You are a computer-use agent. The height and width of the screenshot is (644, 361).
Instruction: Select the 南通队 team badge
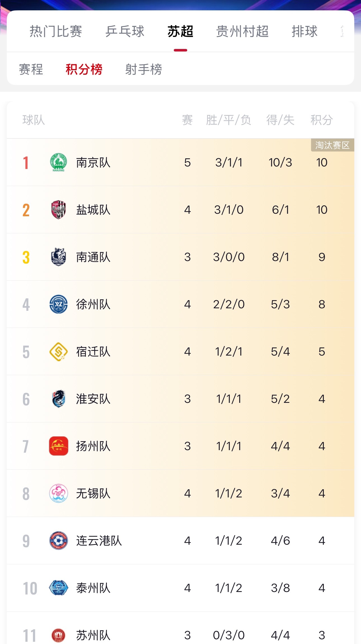click(x=58, y=257)
